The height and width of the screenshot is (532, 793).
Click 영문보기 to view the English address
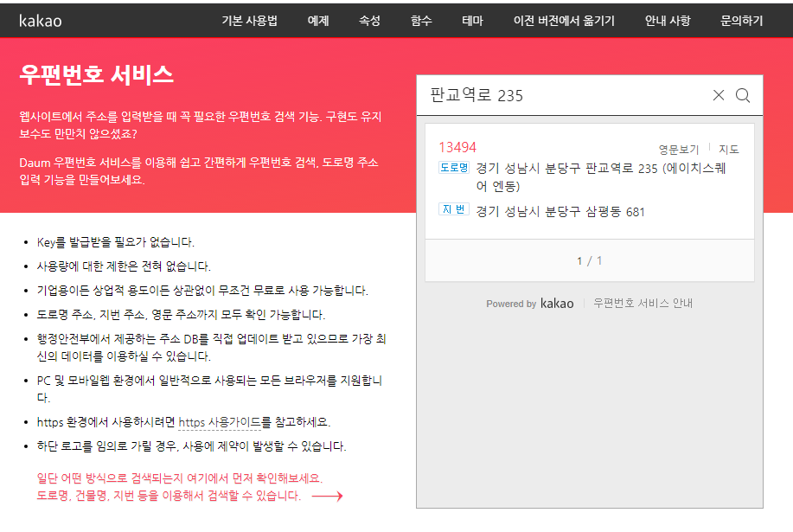pos(678,150)
